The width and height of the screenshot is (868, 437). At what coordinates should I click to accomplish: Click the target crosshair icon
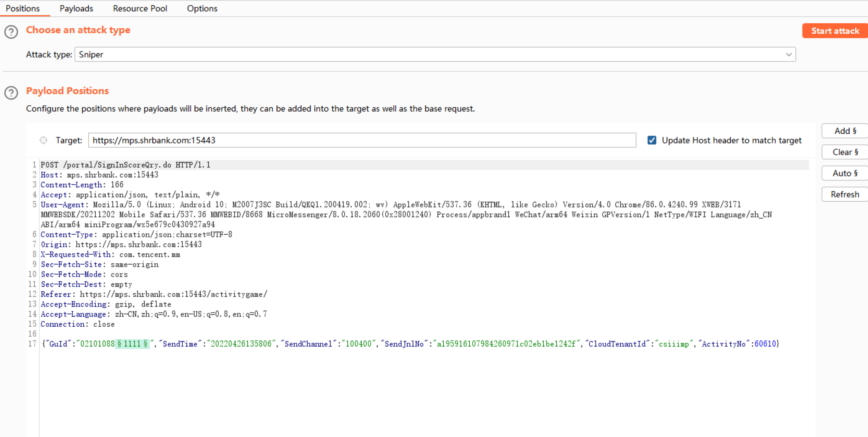point(44,140)
